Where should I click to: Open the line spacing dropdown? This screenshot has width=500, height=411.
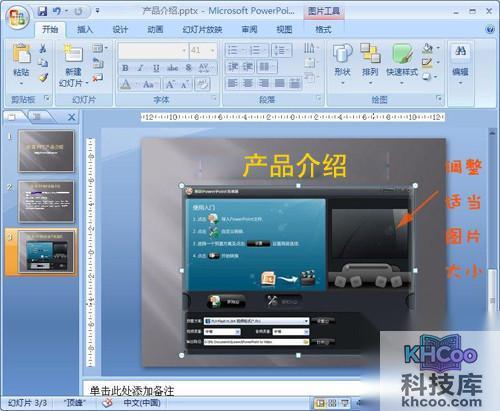282,50
